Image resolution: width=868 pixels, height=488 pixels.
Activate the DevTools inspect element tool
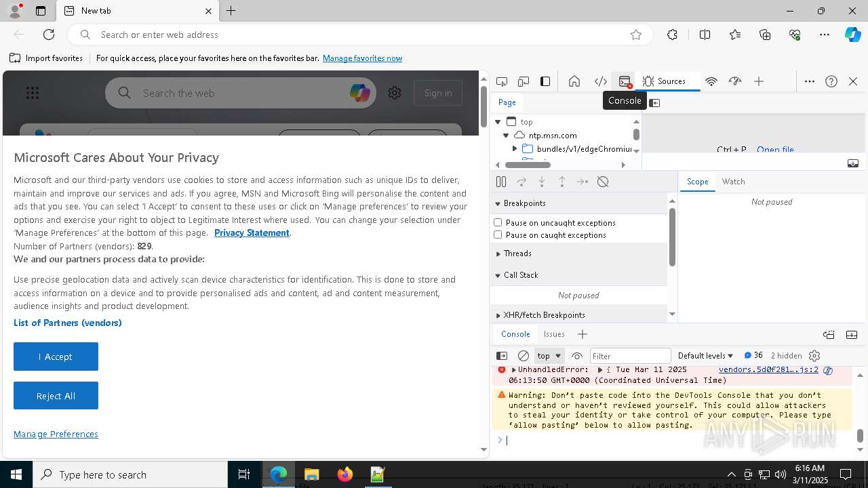pos(502,81)
